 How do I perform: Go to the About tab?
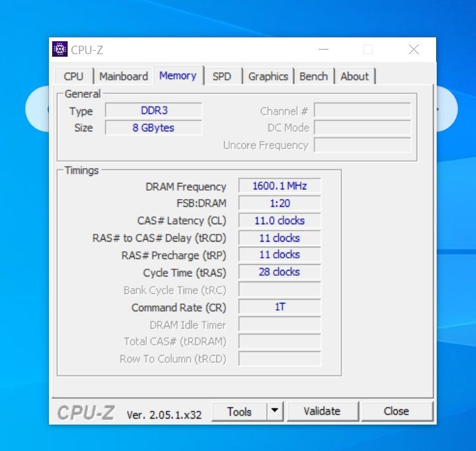[x=354, y=76]
